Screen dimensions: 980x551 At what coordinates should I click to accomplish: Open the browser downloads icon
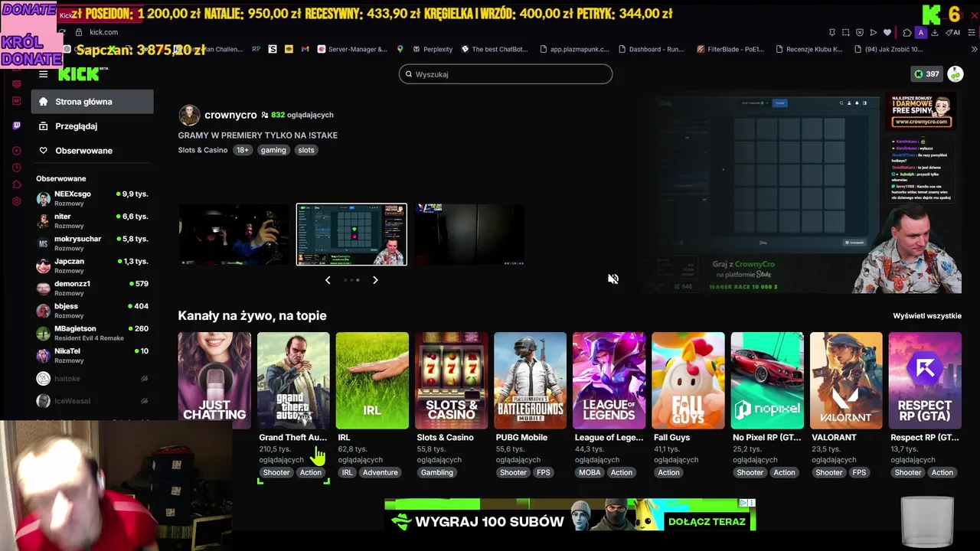[x=935, y=32]
